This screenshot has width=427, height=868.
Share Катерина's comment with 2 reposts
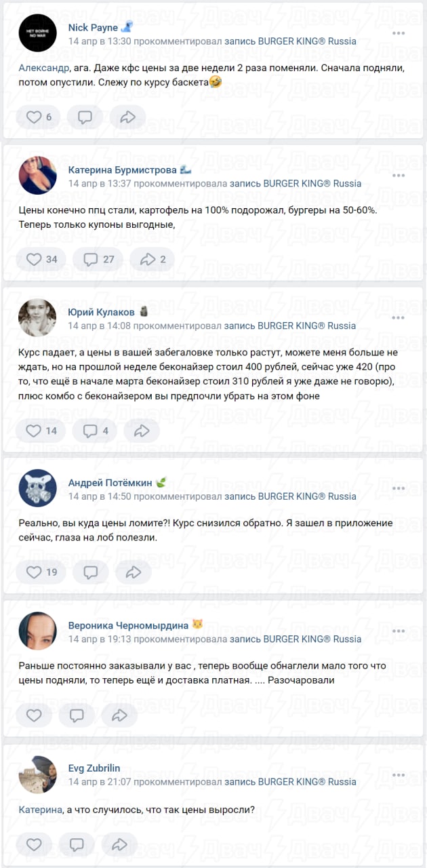[x=152, y=259]
